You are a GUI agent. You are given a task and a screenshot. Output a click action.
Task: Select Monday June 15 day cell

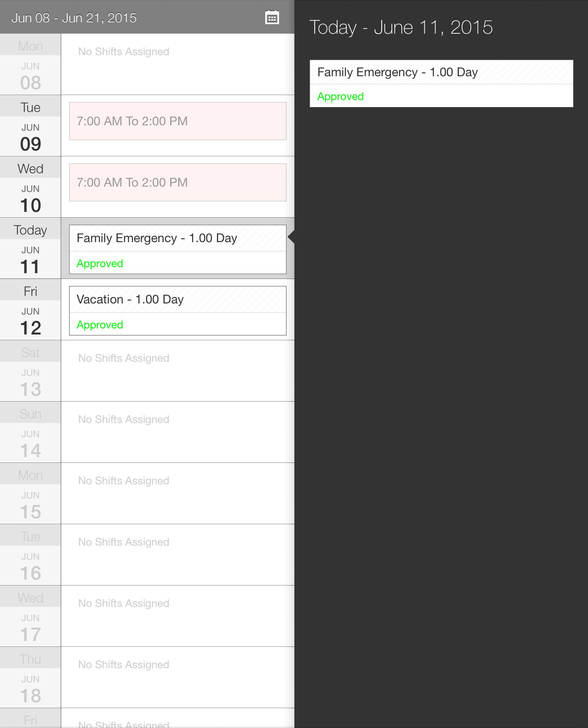pos(30,494)
